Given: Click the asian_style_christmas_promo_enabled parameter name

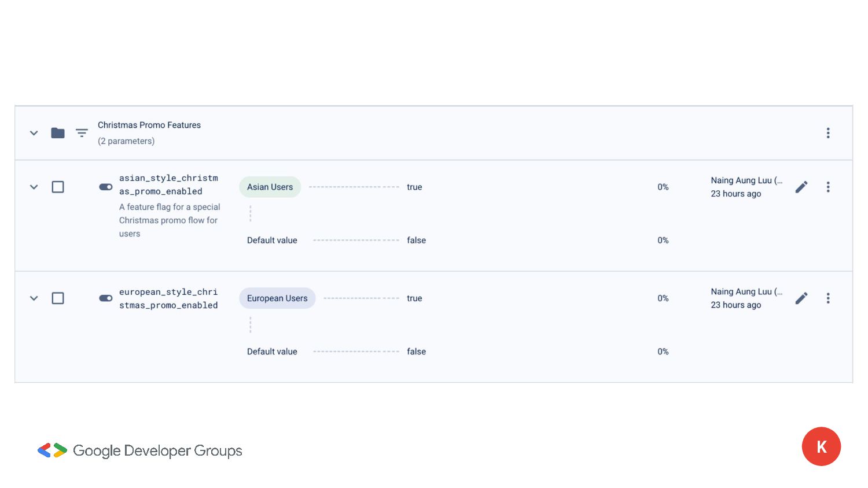Looking at the screenshot, I should pos(168,184).
